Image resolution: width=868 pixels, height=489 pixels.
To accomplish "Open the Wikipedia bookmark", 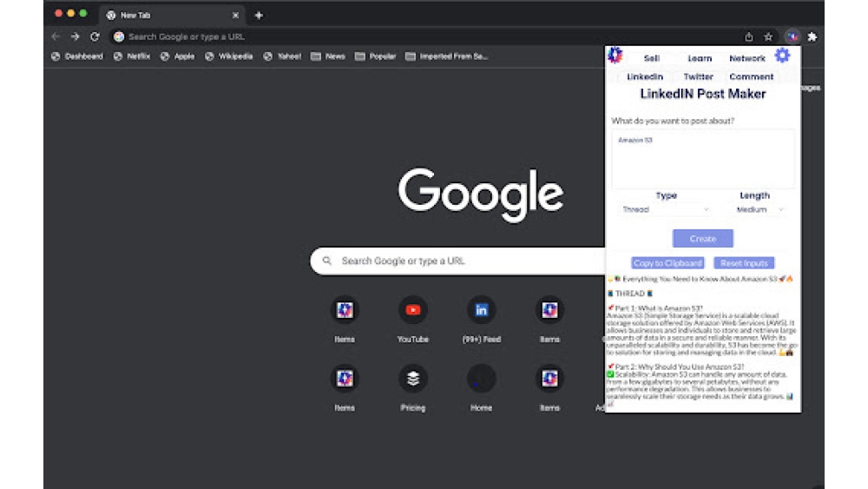I will coord(228,56).
